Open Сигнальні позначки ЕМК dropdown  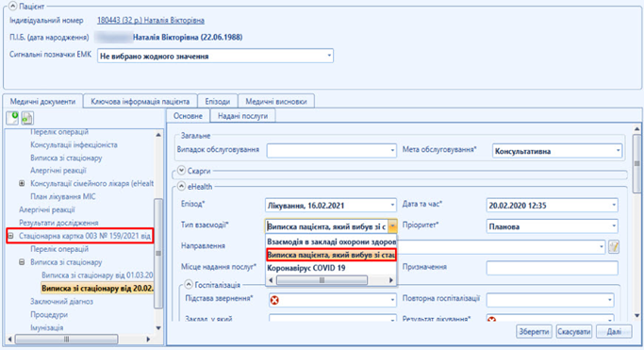click(329, 56)
